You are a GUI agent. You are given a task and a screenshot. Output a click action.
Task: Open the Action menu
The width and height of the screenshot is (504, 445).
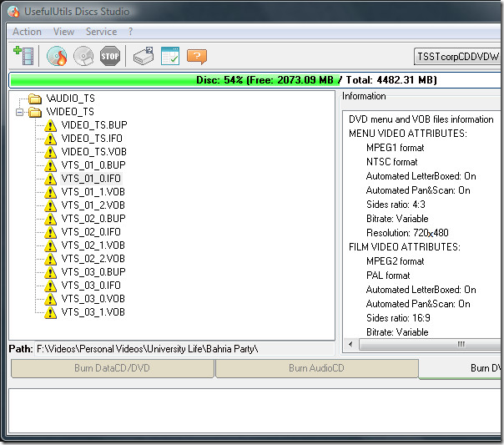[27, 32]
